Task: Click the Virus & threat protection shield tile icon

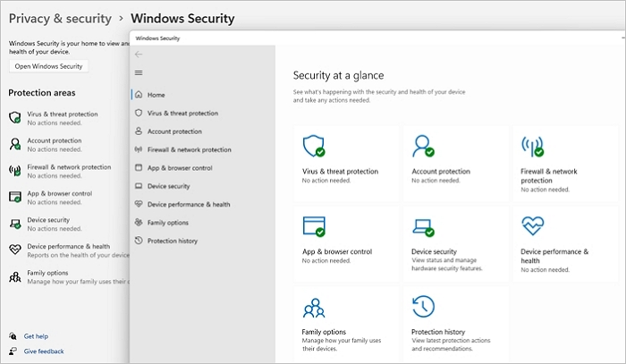Action: tap(312, 146)
